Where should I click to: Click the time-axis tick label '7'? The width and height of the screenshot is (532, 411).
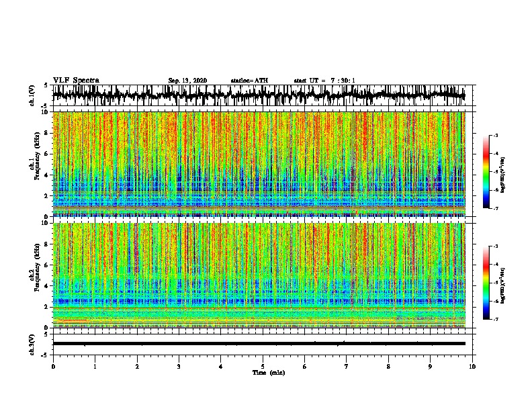click(x=347, y=366)
